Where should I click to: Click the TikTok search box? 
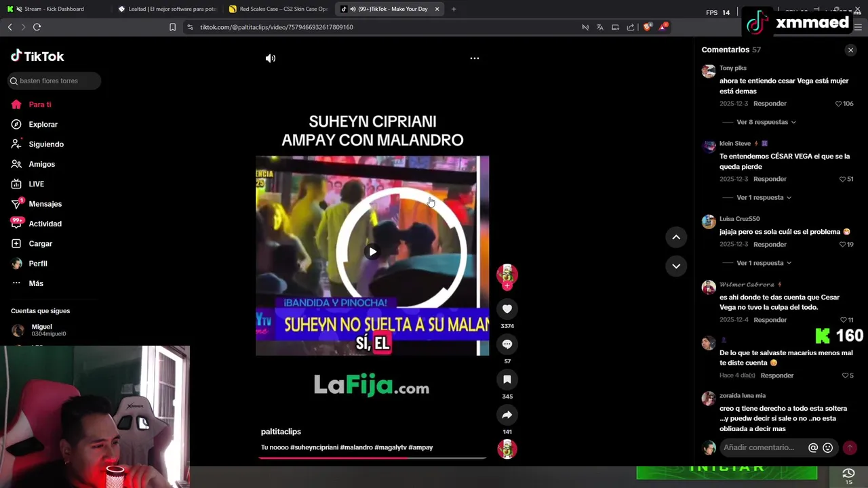tap(54, 81)
